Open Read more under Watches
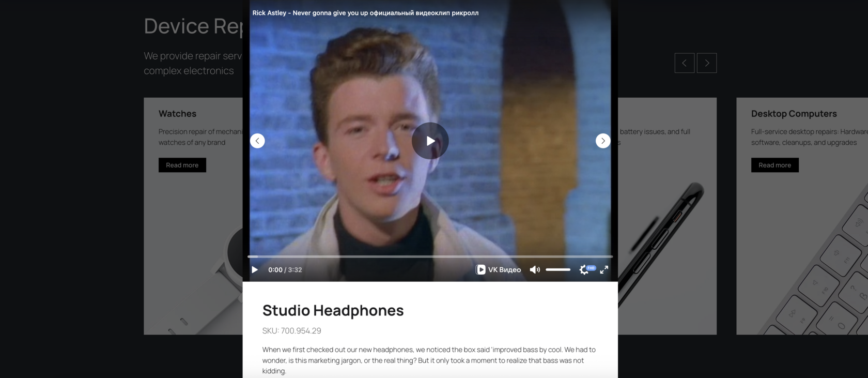The height and width of the screenshot is (378, 868). click(x=182, y=165)
